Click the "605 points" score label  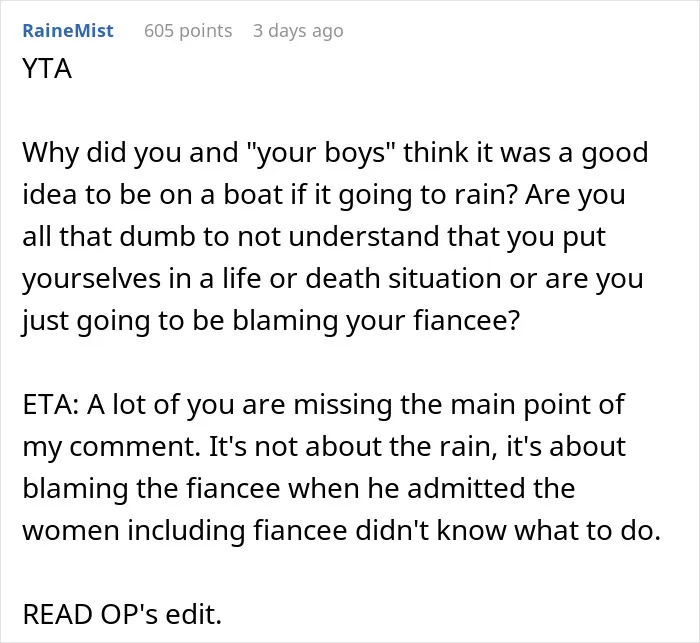pyautogui.click(x=188, y=31)
